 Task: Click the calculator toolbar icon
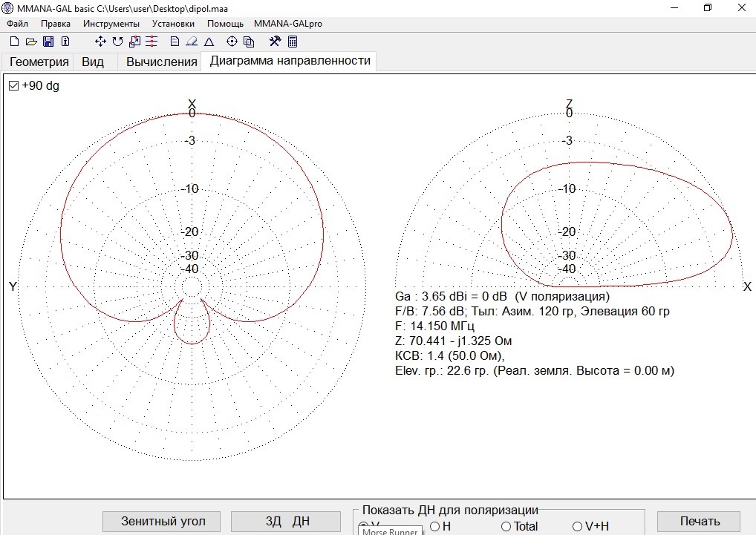(x=293, y=42)
